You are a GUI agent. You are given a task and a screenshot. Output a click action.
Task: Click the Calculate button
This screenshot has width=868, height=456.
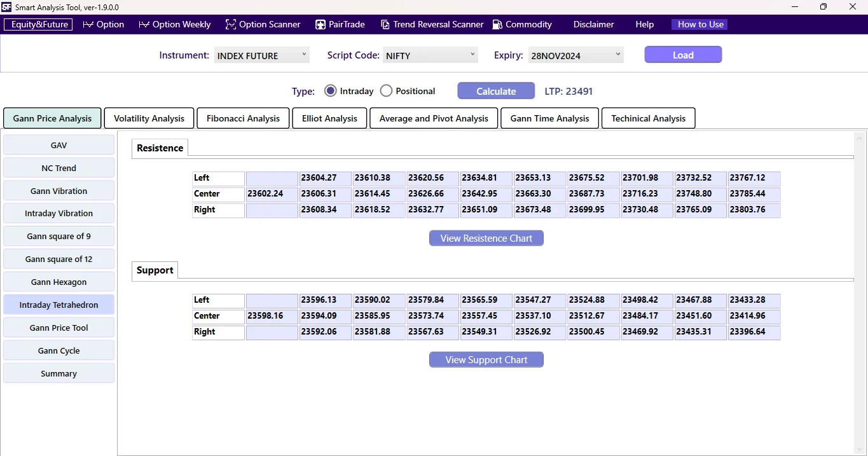pyautogui.click(x=495, y=90)
